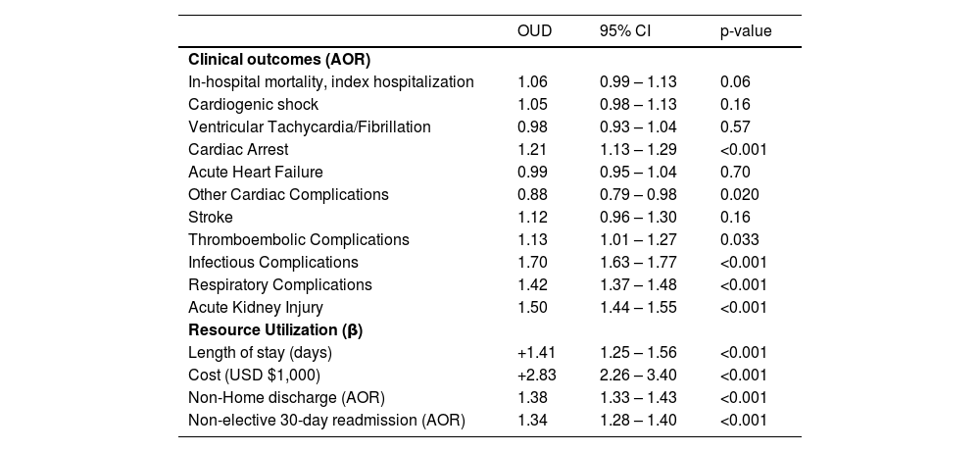Select the Other Cardiac Complications label

tap(288, 194)
